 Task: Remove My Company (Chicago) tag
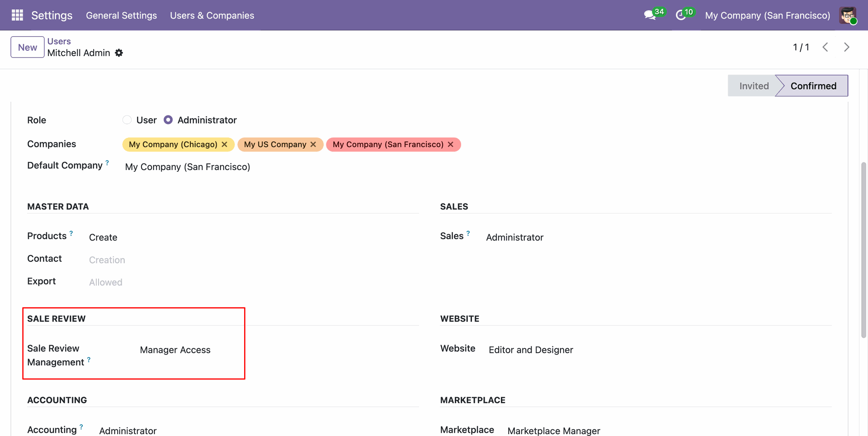pos(225,144)
